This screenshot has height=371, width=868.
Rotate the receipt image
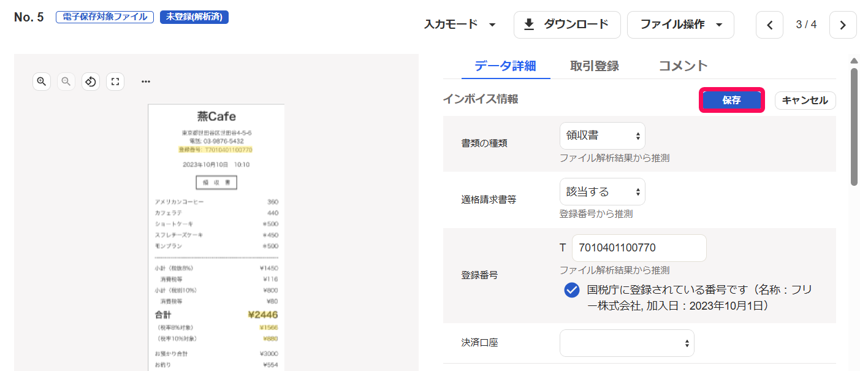pyautogui.click(x=91, y=82)
